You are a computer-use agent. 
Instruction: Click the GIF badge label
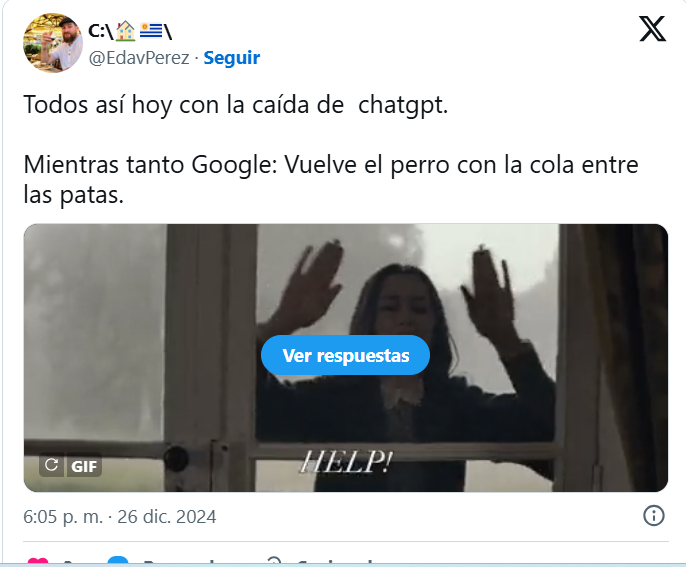84,466
